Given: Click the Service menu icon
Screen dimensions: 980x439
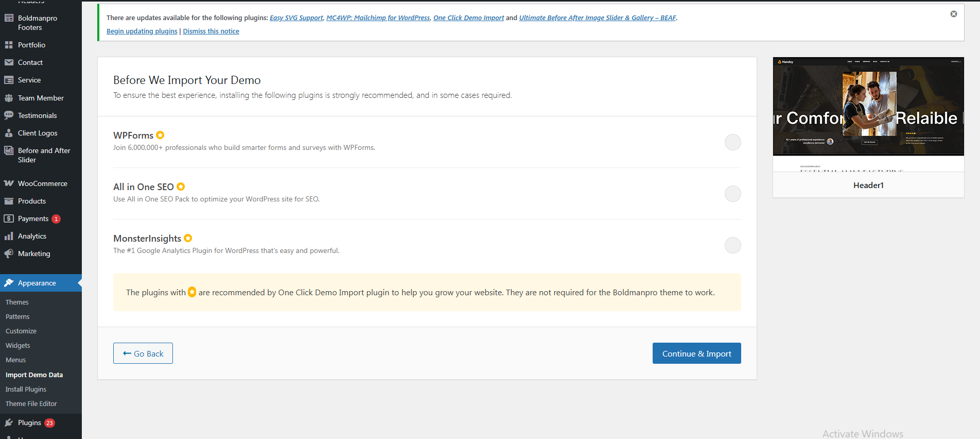Looking at the screenshot, I should 9,80.
